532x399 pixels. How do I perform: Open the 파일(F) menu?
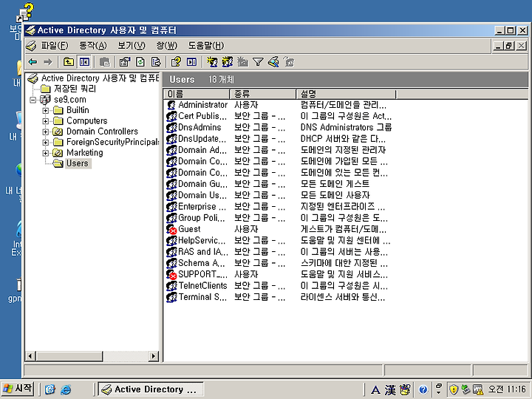55,46
